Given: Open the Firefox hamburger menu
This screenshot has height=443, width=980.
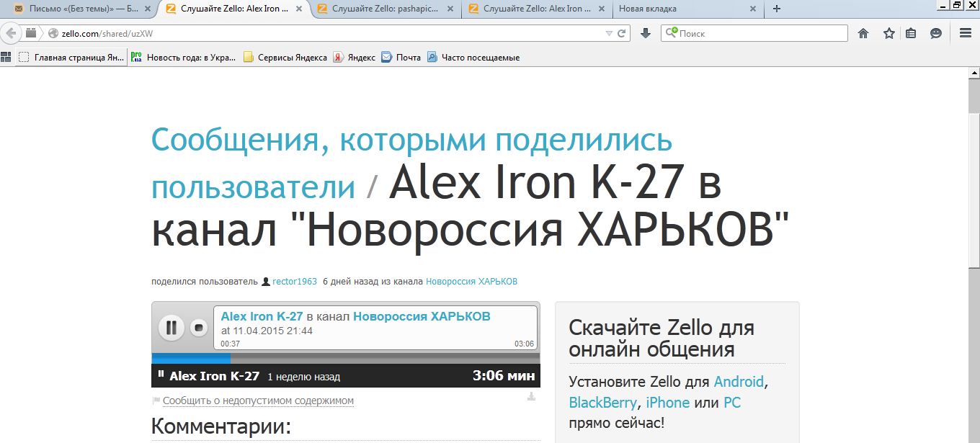Looking at the screenshot, I should (966, 33).
